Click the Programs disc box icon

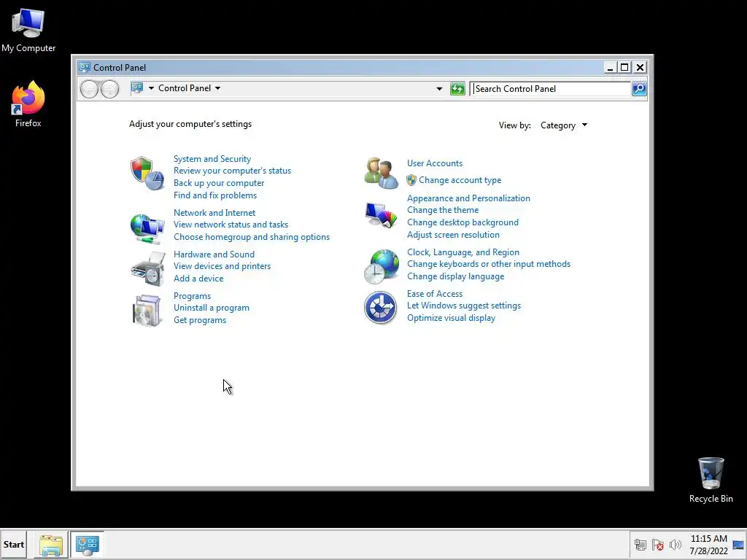[x=147, y=311]
